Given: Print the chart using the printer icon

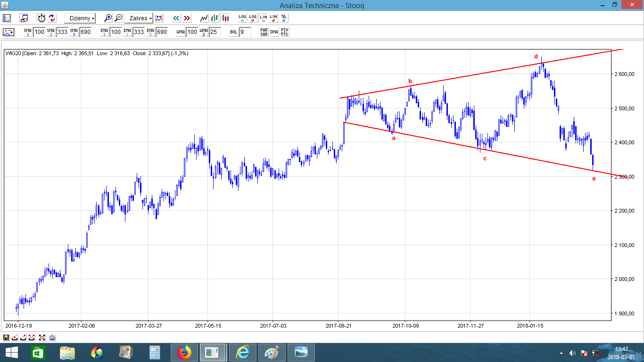Looking at the screenshot, I should click(x=52, y=337).
